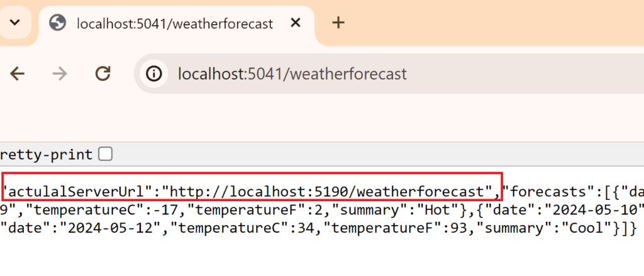Click the http://localhost:5190/weatherforecast URL value

coord(326,190)
